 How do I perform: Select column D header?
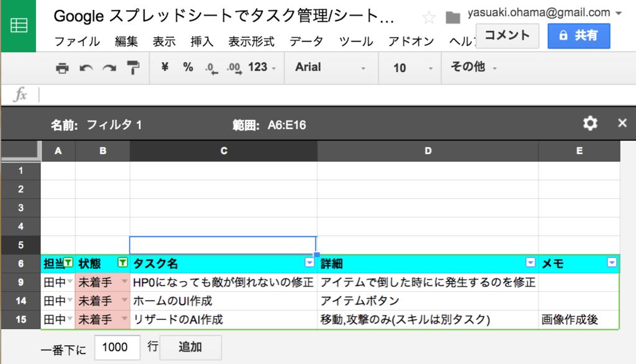pos(428,151)
